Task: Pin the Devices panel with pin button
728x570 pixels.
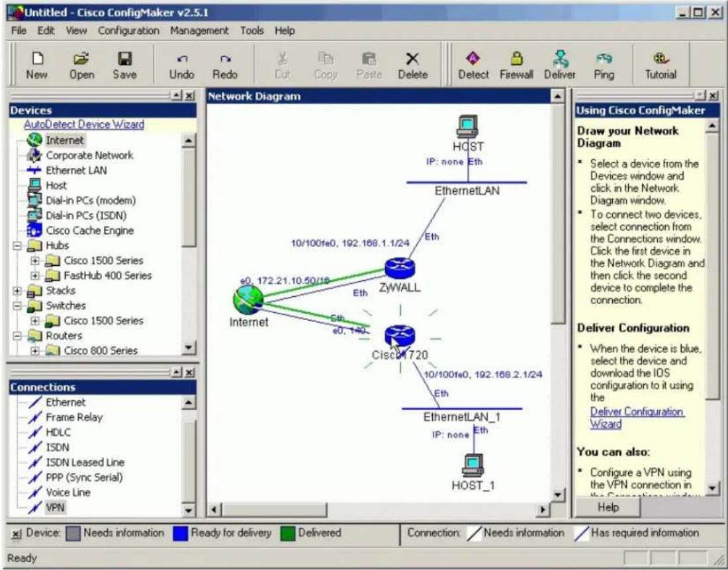Action: pos(177,95)
